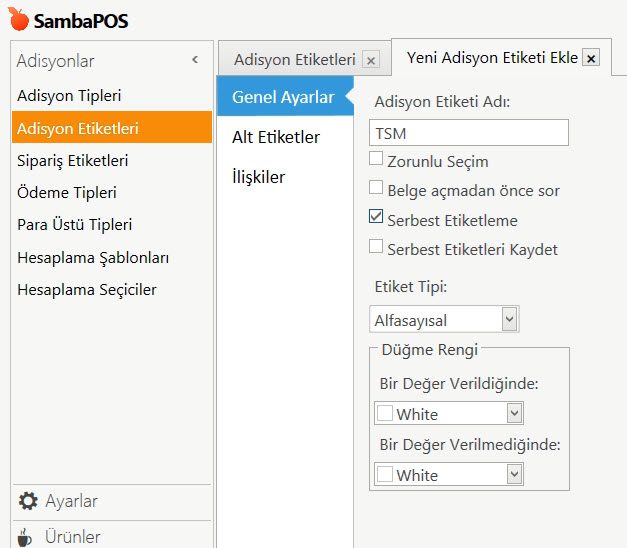
Task: Open Bir Değer Verildiğinde color dropdown
Action: [514, 413]
